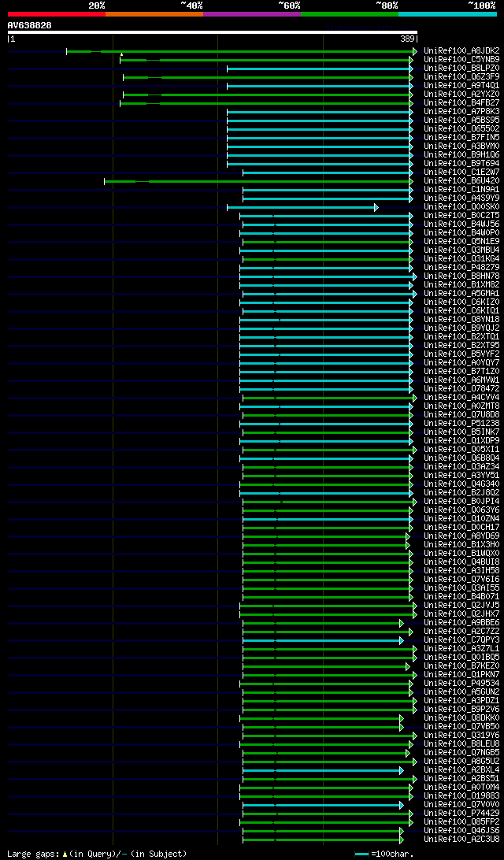504x860 pixels.
Task: Click the green alignment bar for UniRef100_B6U420
Action: coord(258,181)
